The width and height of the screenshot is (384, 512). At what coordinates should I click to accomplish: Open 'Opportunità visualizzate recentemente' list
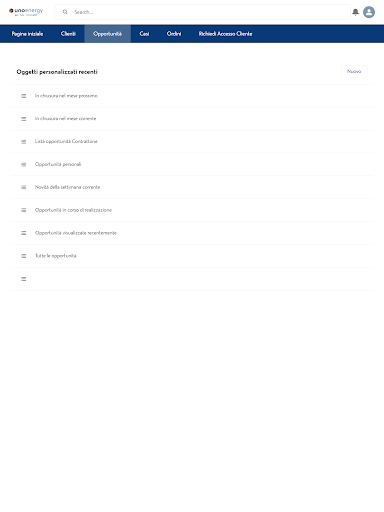(76, 233)
